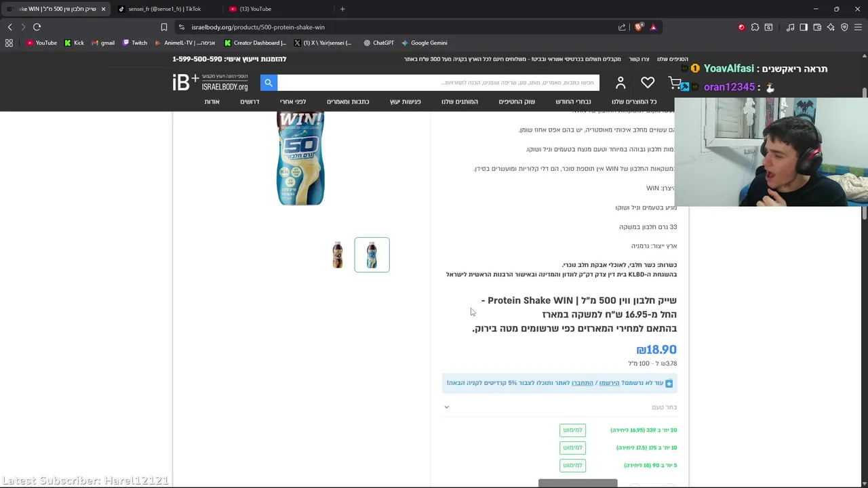Open the ChatGPT bookmark
This screenshot has height=488, width=868.
378,43
